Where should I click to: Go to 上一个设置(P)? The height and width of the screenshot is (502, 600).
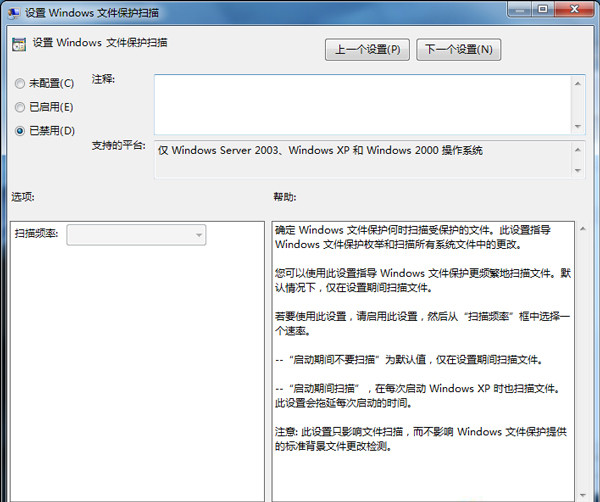pos(367,49)
